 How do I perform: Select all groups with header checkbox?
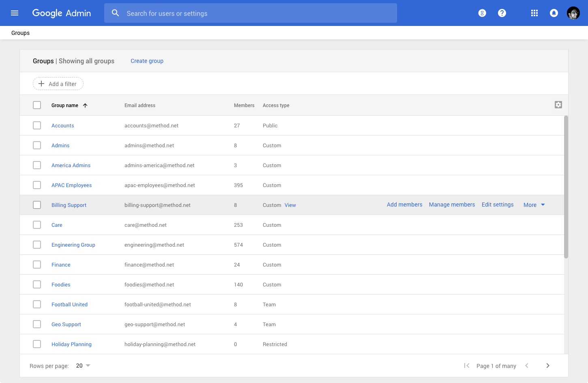pyautogui.click(x=37, y=105)
